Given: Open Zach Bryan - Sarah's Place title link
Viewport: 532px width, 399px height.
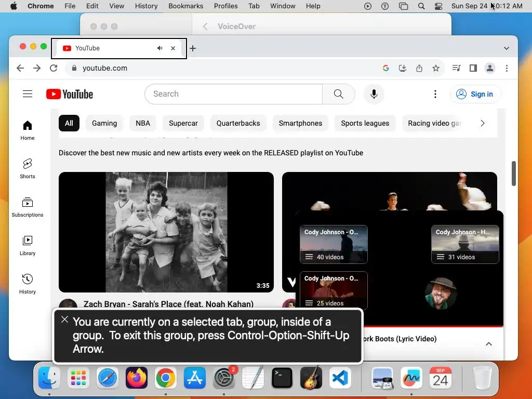Looking at the screenshot, I should point(169,304).
